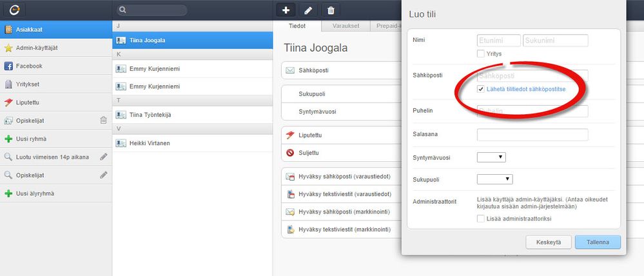Click the plus add customer toolbar button
This screenshot has width=644, height=276.
(286, 10)
